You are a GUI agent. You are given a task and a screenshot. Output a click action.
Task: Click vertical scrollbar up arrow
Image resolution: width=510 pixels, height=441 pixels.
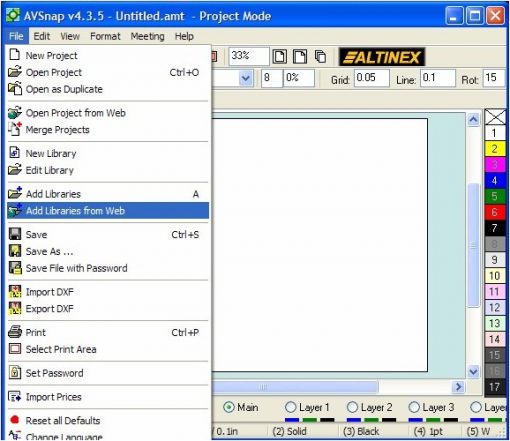(473, 119)
